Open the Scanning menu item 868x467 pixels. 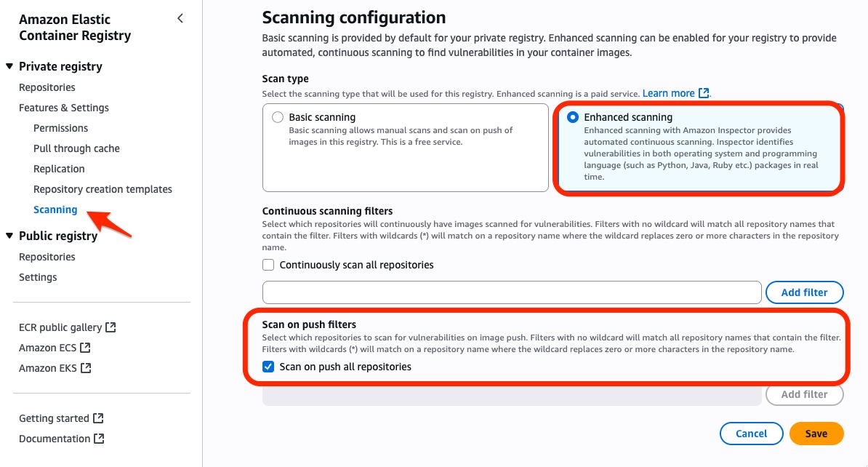coord(55,209)
